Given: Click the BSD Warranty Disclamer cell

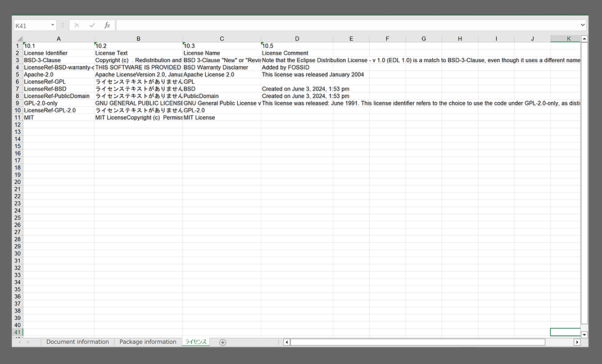Looking at the screenshot, I should pos(221,67).
